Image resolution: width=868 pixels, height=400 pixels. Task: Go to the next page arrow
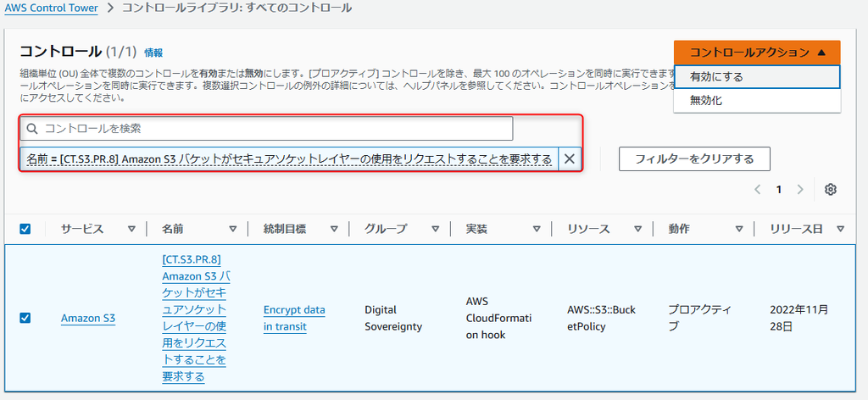(799, 189)
